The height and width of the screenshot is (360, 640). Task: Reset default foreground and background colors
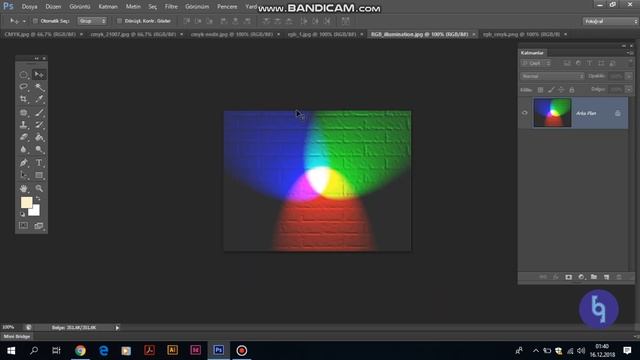click(x=22, y=214)
